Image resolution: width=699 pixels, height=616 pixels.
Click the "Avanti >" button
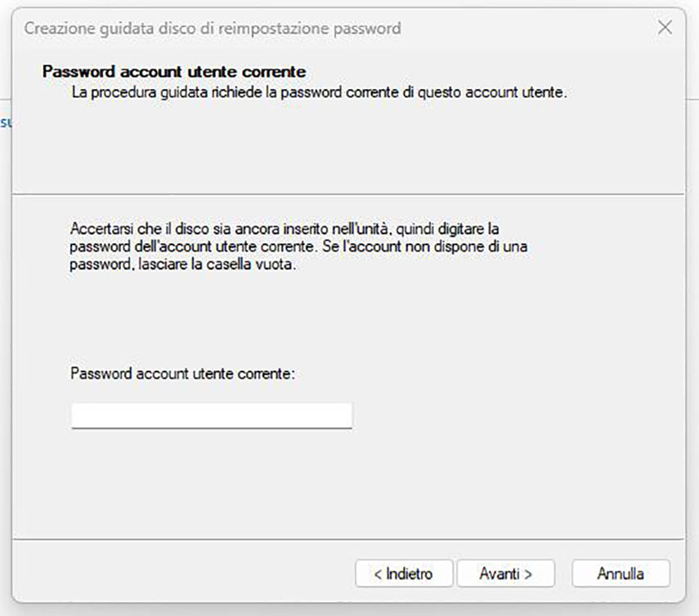pyautogui.click(x=505, y=574)
